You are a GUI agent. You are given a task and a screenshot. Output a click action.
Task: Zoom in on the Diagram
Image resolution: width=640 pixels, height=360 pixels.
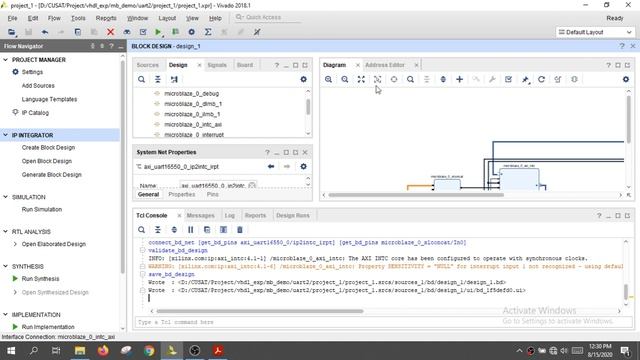click(328, 79)
